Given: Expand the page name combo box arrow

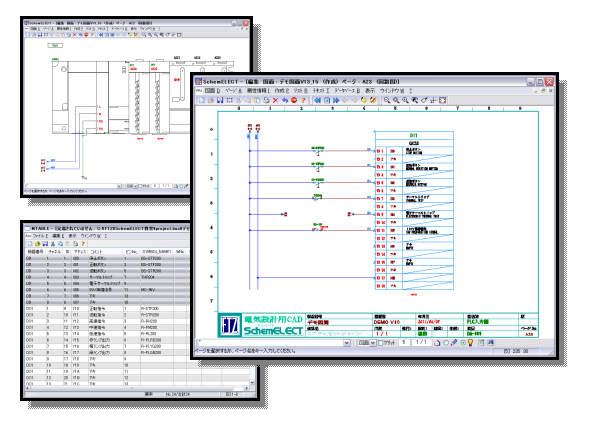Looking at the screenshot, I should coord(347,343).
